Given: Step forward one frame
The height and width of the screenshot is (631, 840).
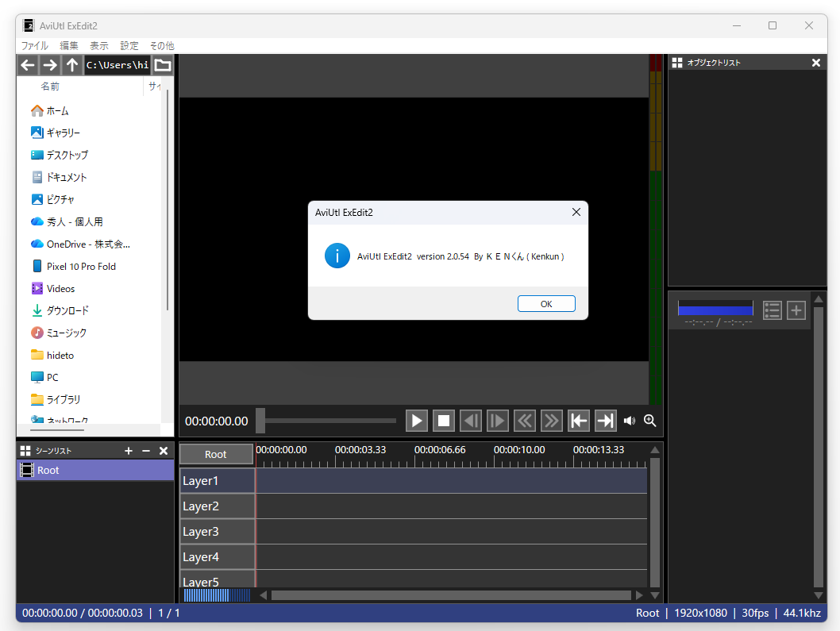Looking at the screenshot, I should (x=497, y=421).
